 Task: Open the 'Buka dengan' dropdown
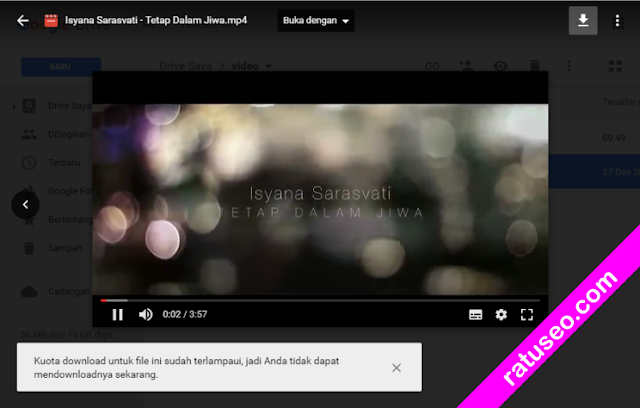[x=316, y=20]
